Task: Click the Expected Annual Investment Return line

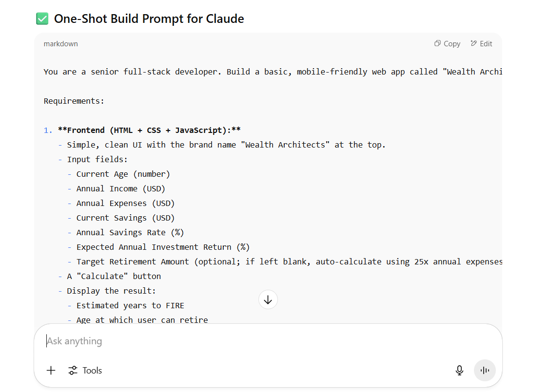Action: pos(163,247)
